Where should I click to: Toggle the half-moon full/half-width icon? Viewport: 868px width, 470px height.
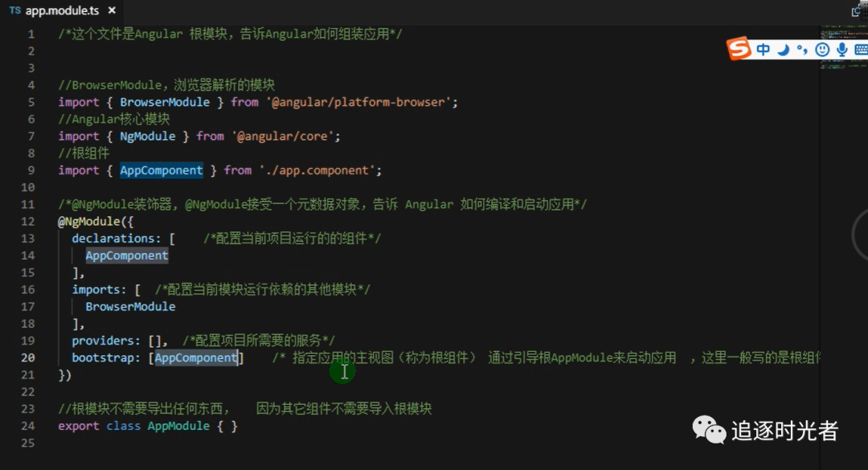tap(784, 50)
